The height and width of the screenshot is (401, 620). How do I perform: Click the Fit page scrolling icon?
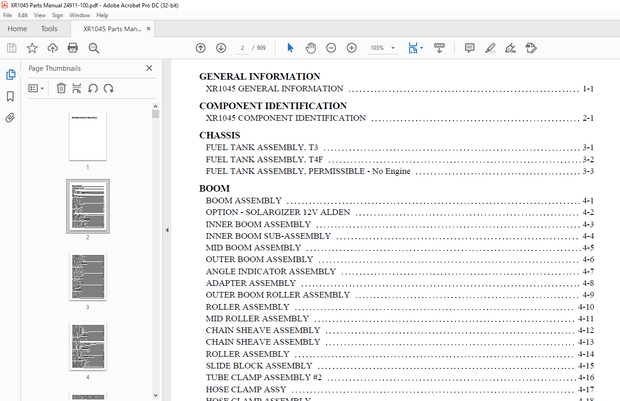[x=413, y=48]
